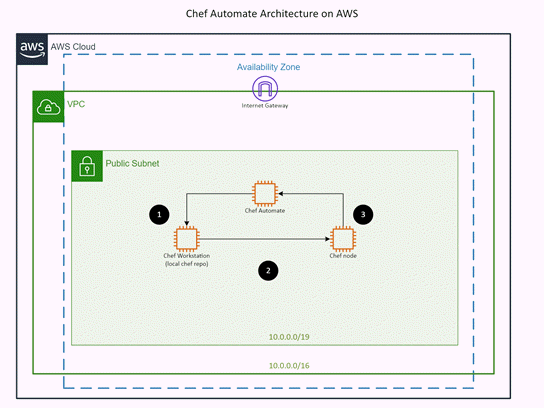The width and height of the screenshot is (544, 408).
Task: Click the VPC CIDR '10.0.0.0/16'
Action: pos(289,366)
